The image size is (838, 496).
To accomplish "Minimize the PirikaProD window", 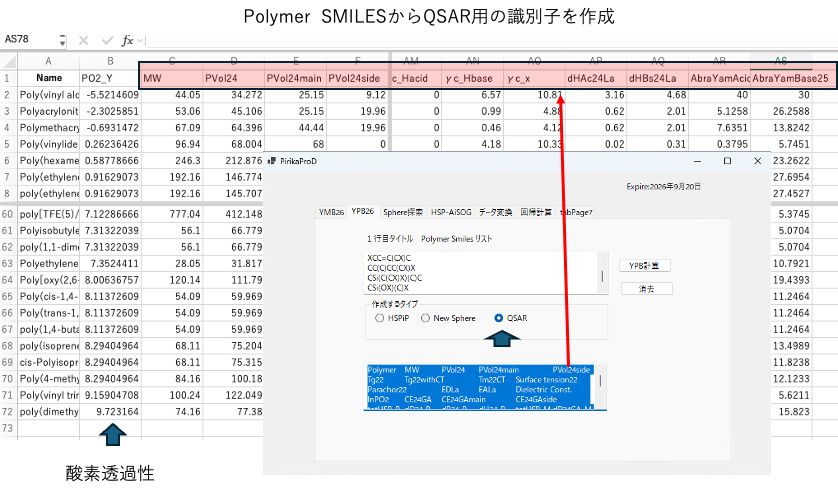I will tap(697, 160).
